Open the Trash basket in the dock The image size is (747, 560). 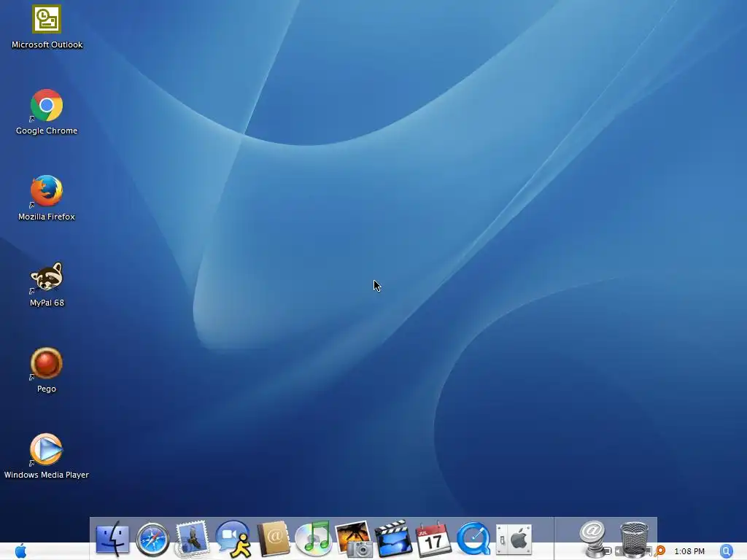pyautogui.click(x=634, y=540)
